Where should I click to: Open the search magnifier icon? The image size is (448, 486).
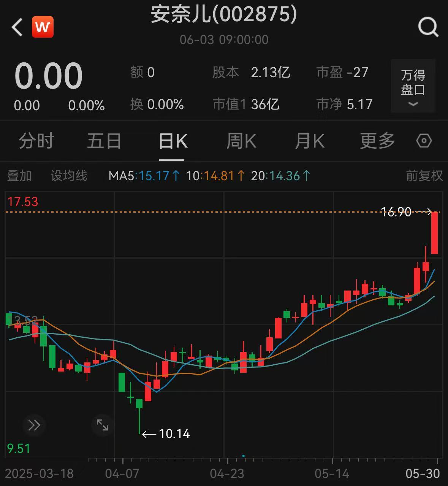tap(428, 27)
